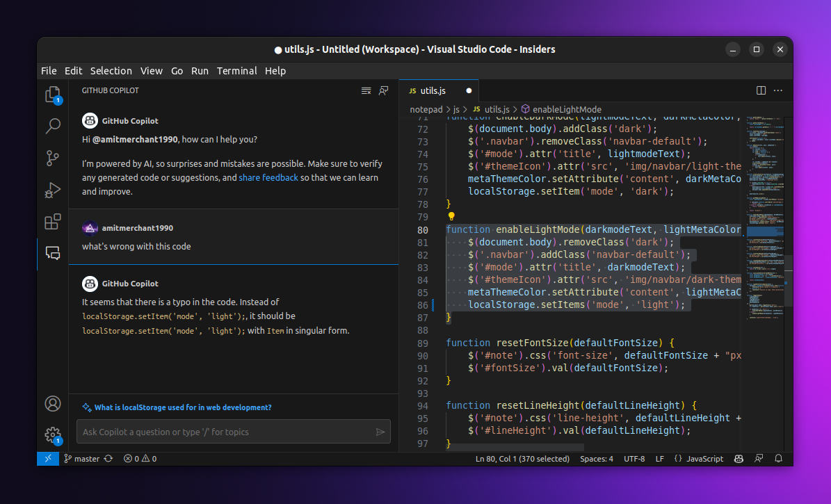The width and height of the screenshot is (831, 504).
Task: Open notifications via the bell icon
Action: (x=779, y=458)
